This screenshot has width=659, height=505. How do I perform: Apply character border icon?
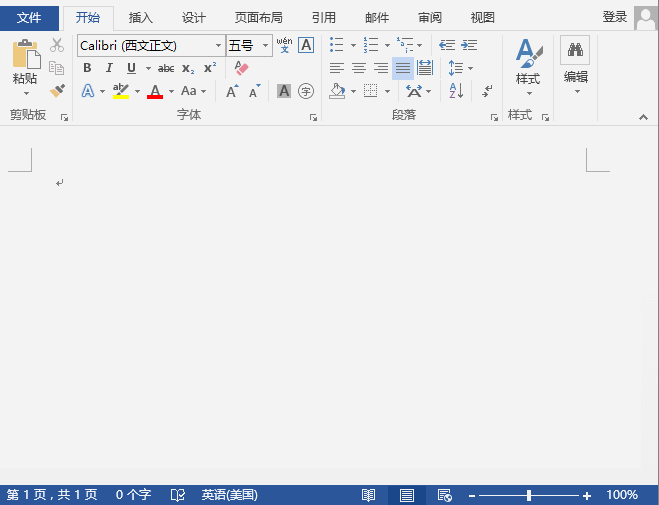pyautogui.click(x=306, y=45)
